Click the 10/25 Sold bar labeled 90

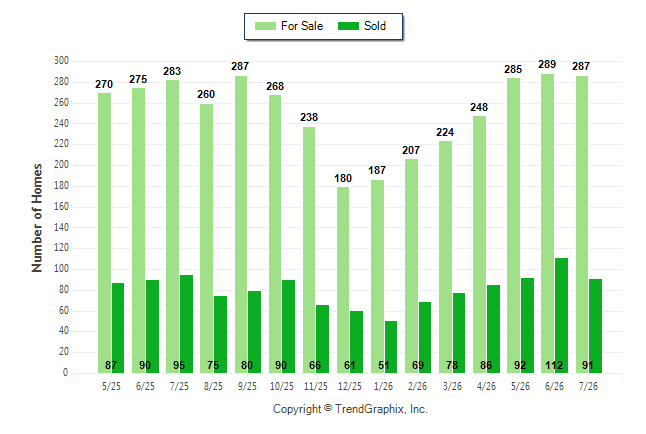(288, 326)
